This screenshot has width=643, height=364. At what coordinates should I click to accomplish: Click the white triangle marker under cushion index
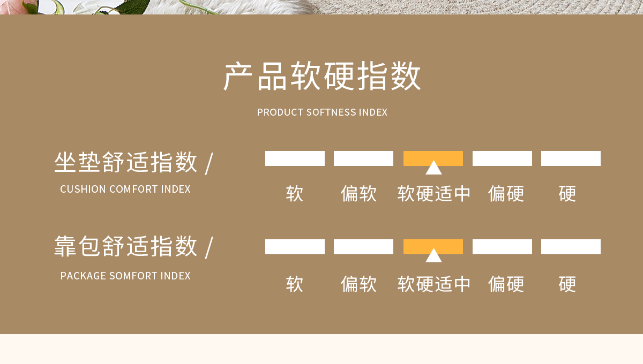click(433, 168)
